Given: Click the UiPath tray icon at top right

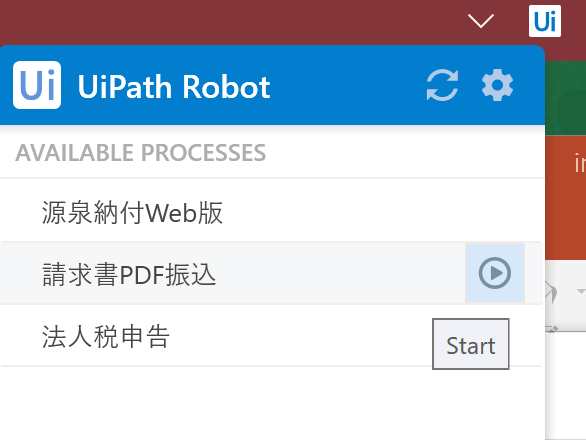Looking at the screenshot, I should click(x=545, y=21).
